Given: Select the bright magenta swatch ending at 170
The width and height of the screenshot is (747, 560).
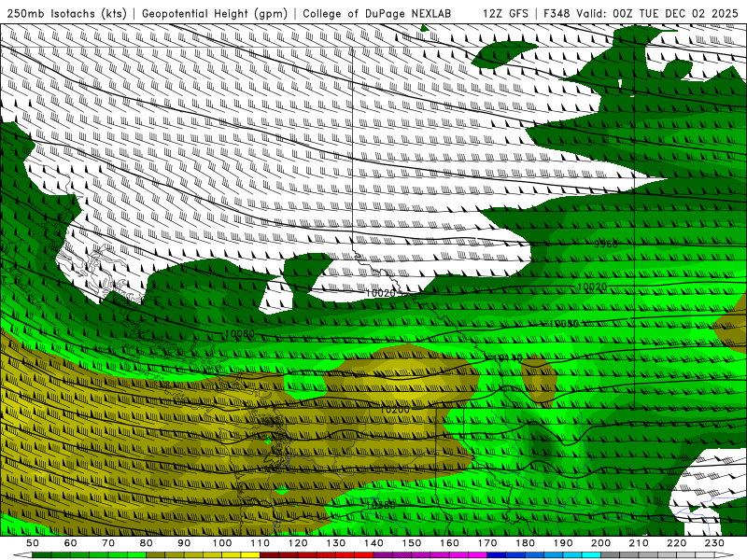Looking at the screenshot, I should click(478, 555).
